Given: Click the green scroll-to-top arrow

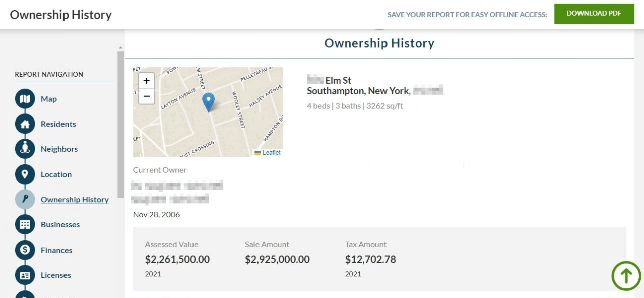Looking at the screenshot, I should [x=626, y=276].
